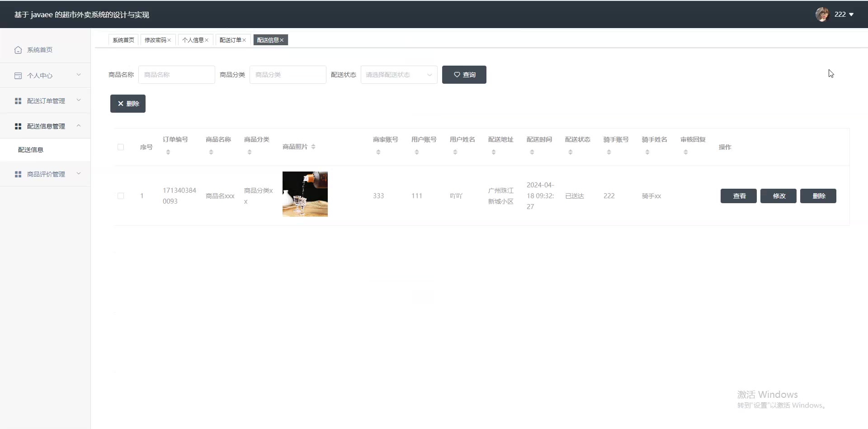Image resolution: width=868 pixels, height=429 pixels.
Task: Close the 个人信息 tab
Action: [x=207, y=40]
